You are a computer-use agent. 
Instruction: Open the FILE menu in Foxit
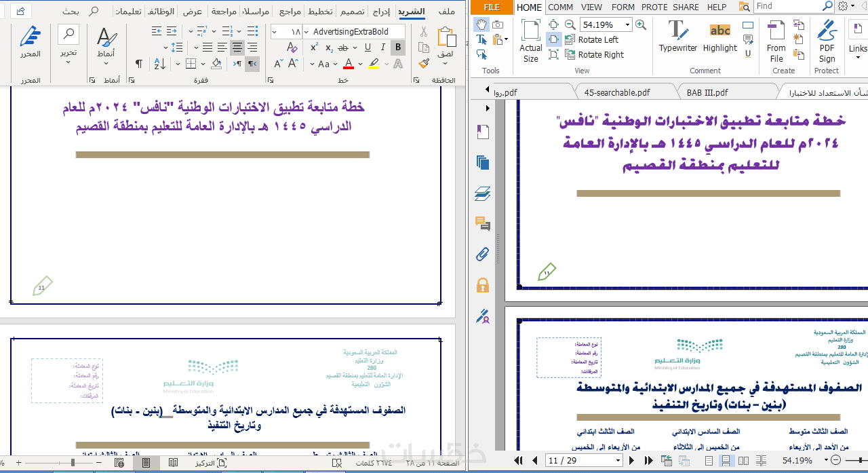[x=492, y=7]
